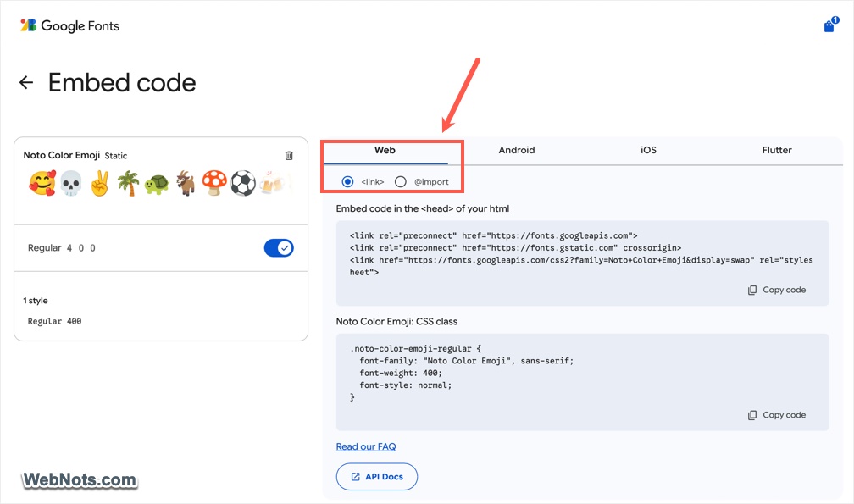854x504 pixels.
Task: Go back using the left arrow
Action: click(x=26, y=82)
